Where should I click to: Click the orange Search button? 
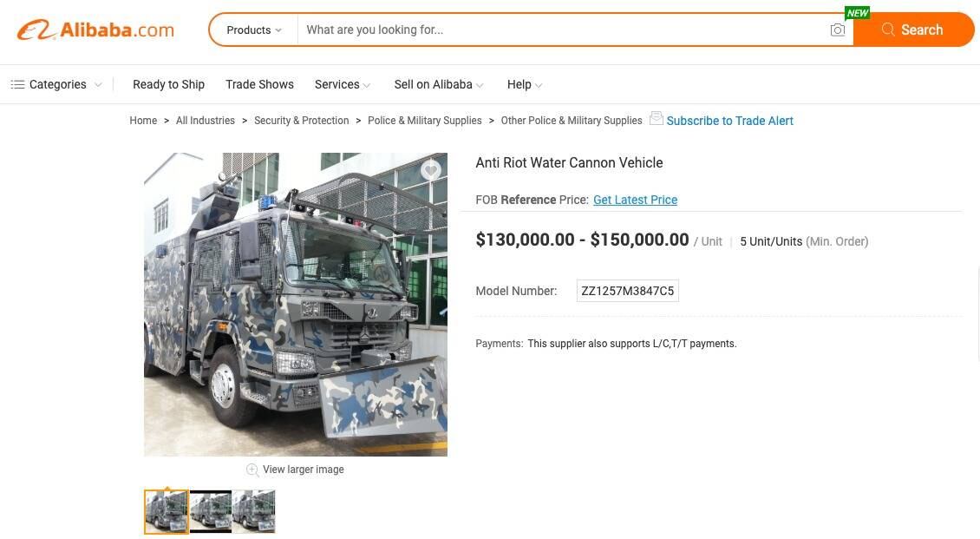click(x=913, y=30)
